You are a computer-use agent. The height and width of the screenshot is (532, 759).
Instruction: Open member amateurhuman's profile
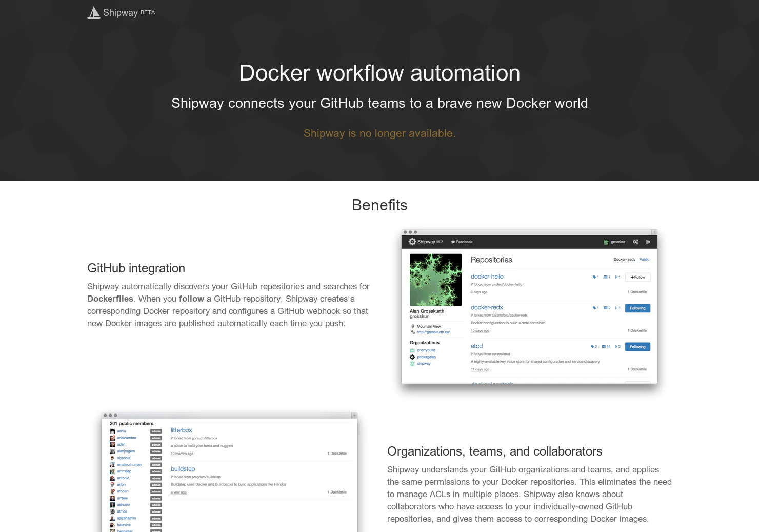(x=129, y=465)
